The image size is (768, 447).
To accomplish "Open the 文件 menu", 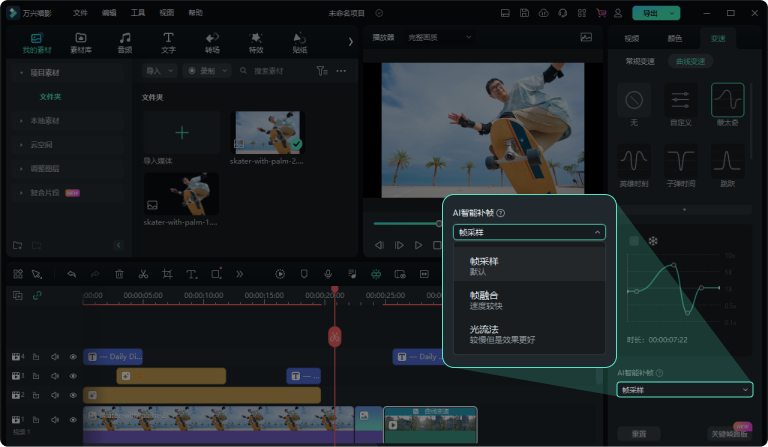I will [80, 13].
